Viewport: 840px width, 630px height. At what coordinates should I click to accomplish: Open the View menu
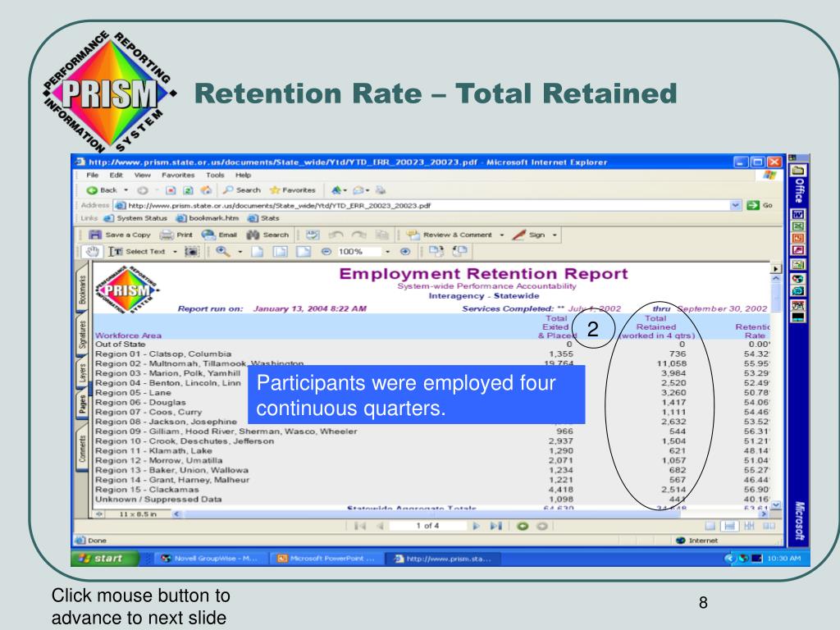tap(143, 176)
